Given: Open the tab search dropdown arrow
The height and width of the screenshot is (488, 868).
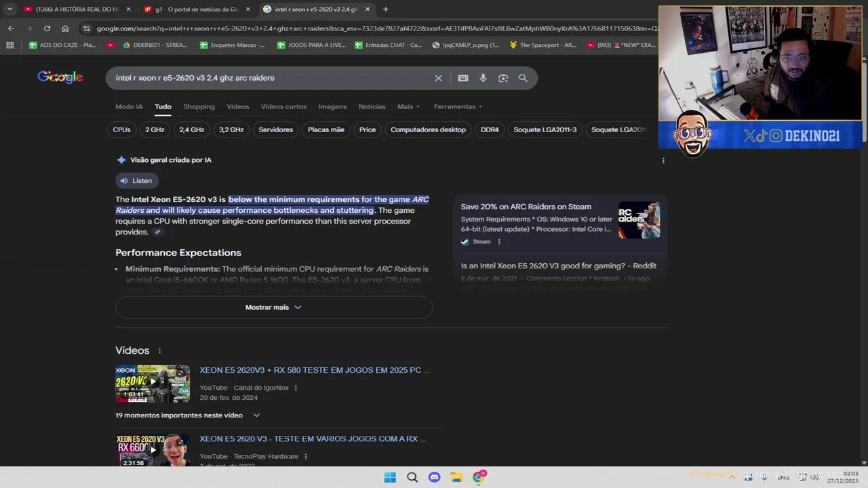Looking at the screenshot, I should click(x=9, y=9).
